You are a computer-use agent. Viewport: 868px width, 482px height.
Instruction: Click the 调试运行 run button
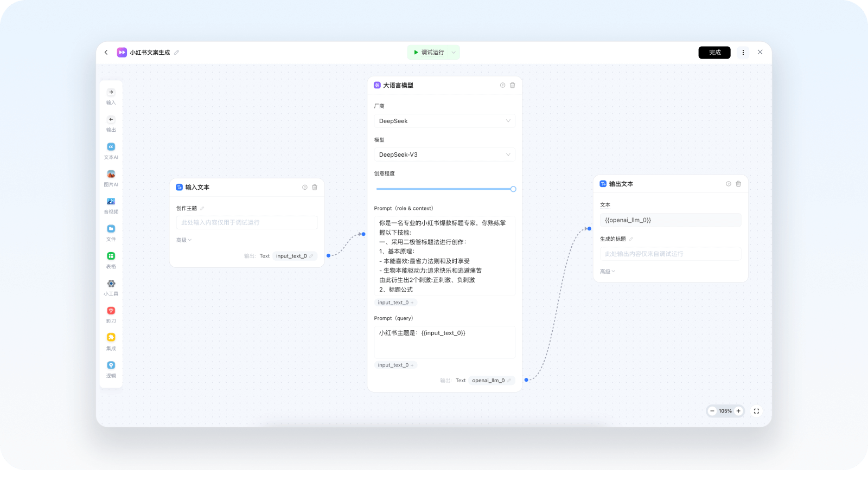tap(429, 53)
